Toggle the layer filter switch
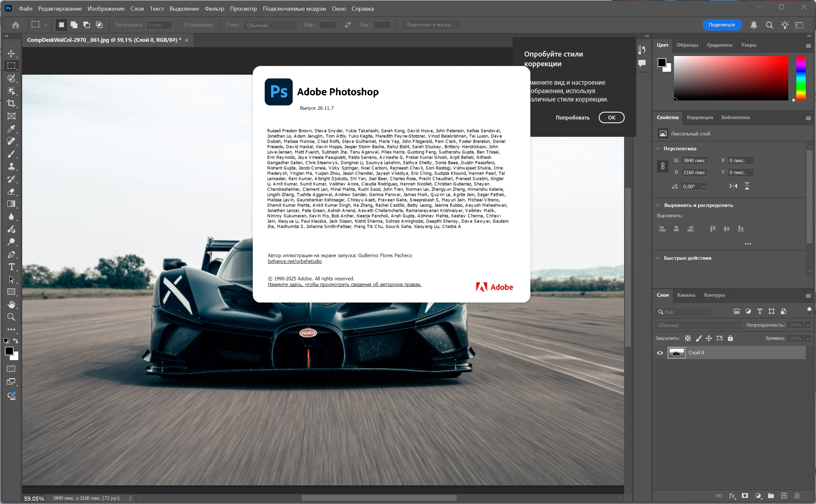 (809, 311)
